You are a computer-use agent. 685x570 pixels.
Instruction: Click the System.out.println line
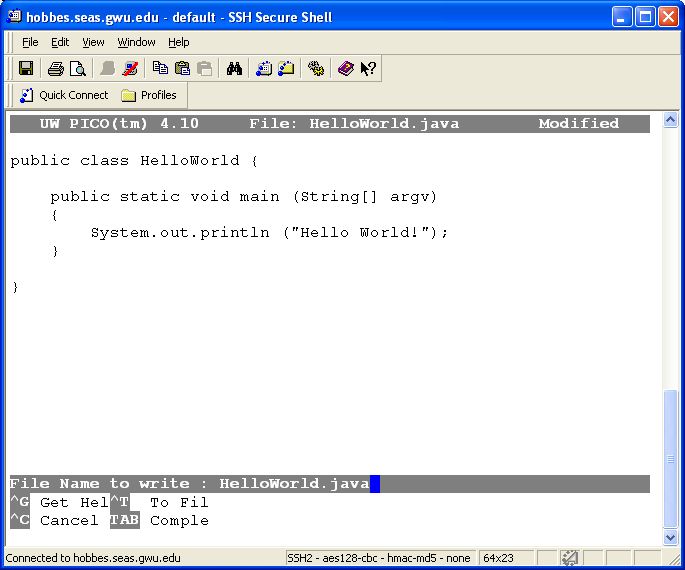[x=270, y=233]
